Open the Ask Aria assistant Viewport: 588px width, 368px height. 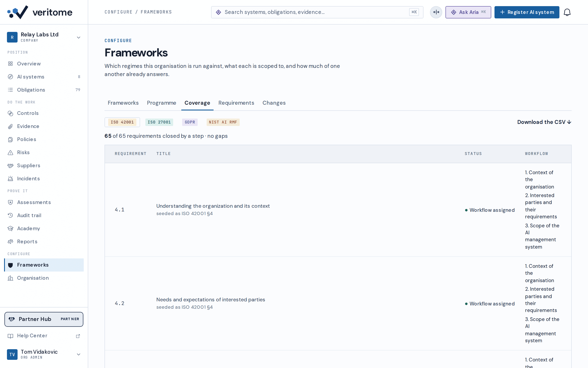(x=468, y=12)
